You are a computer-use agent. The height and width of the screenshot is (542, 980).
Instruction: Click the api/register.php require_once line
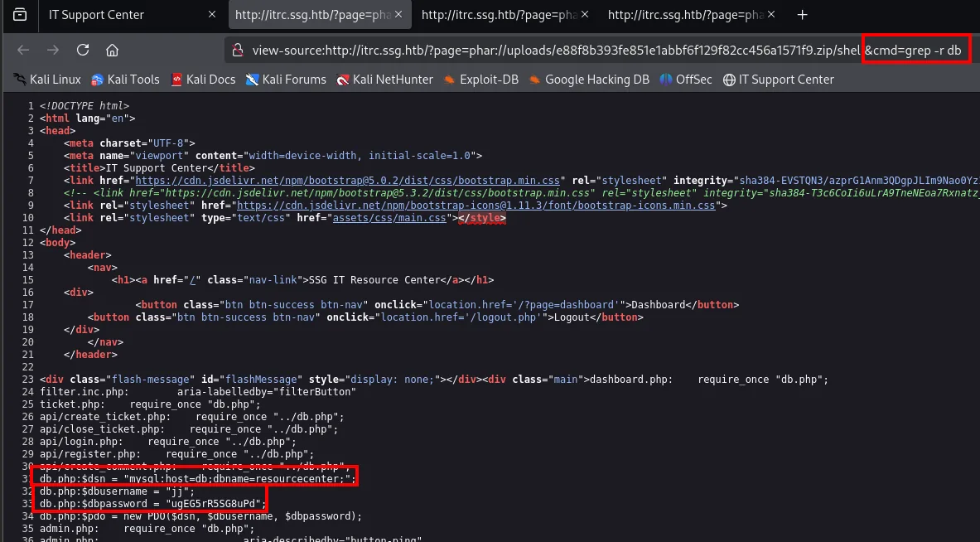point(177,454)
